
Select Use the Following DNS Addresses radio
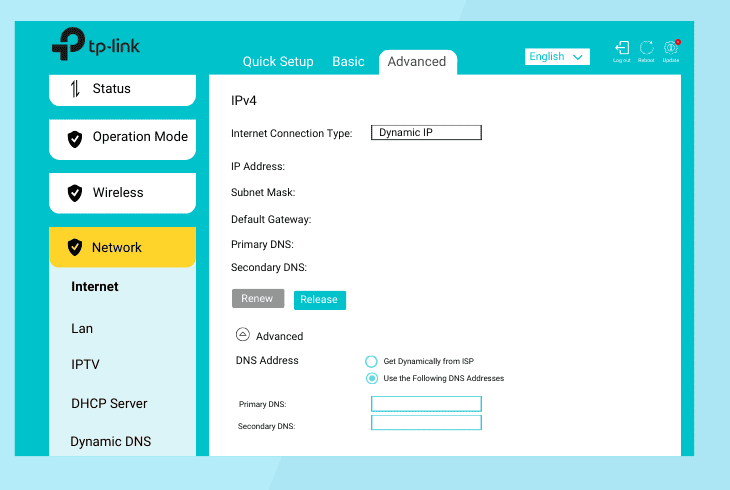pyautogui.click(x=372, y=378)
